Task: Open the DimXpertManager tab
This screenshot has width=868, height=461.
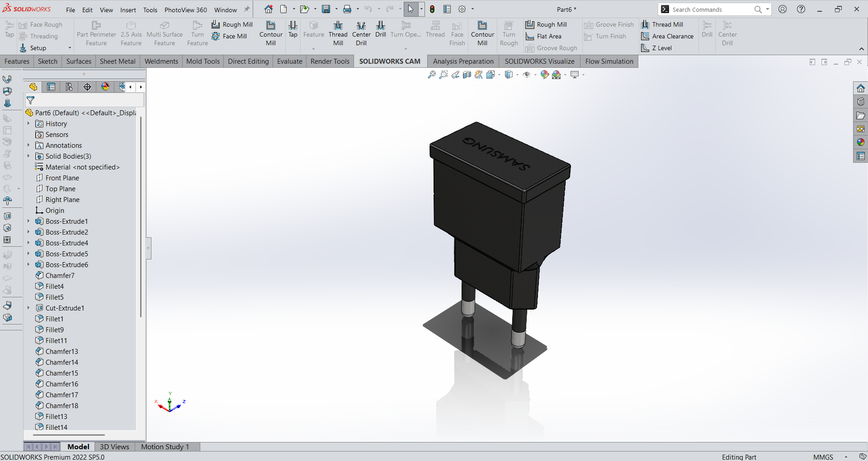Action: [87, 87]
